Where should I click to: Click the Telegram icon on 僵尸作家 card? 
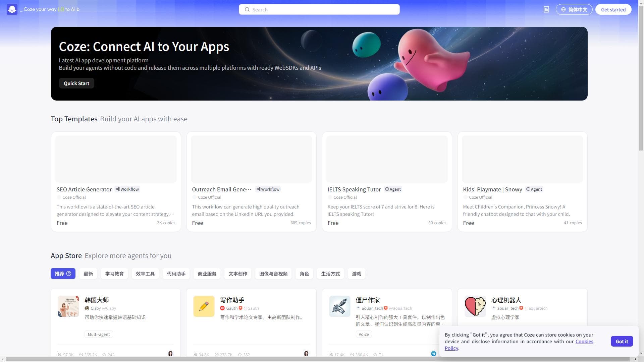(x=434, y=354)
